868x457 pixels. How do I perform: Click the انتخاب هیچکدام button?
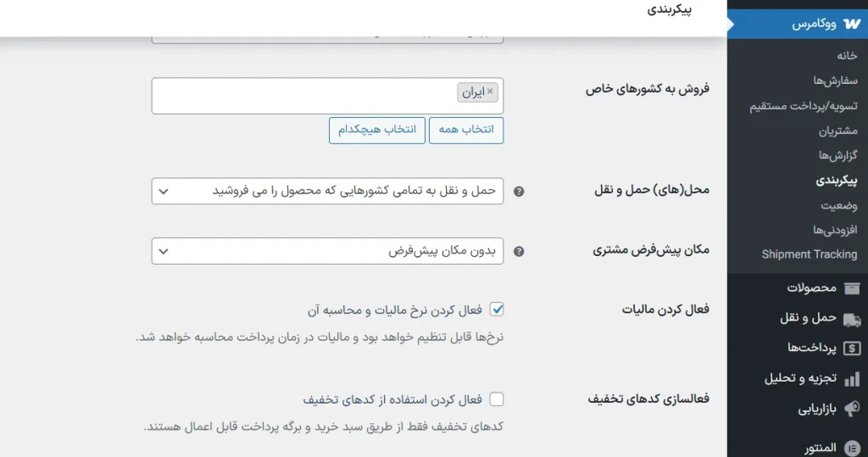(377, 131)
